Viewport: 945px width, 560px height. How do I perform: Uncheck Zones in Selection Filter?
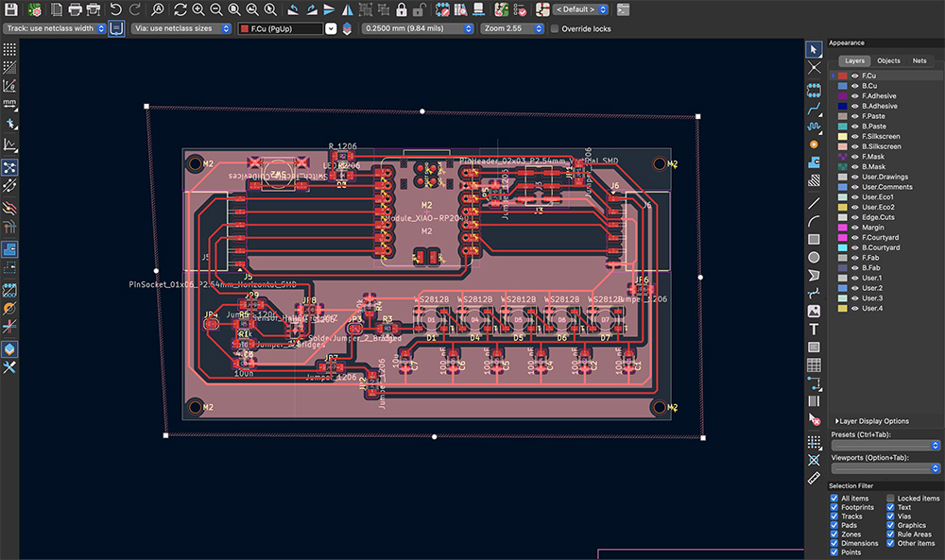834,535
